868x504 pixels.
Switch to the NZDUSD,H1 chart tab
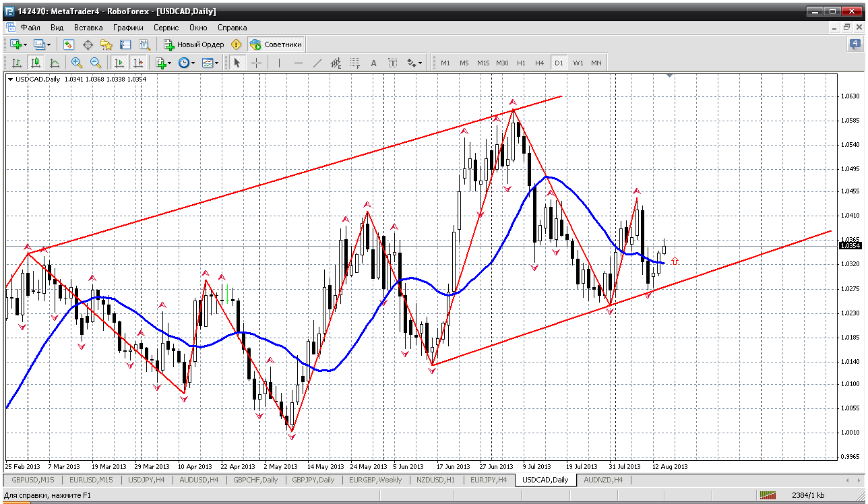(x=435, y=480)
